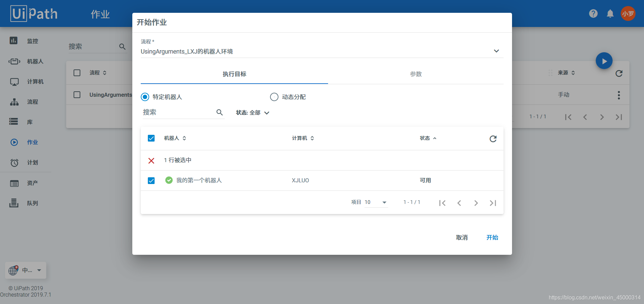Toggle the select-all robots header checkbox
Viewport: 644px width, 304px height.
(x=151, y=138)
